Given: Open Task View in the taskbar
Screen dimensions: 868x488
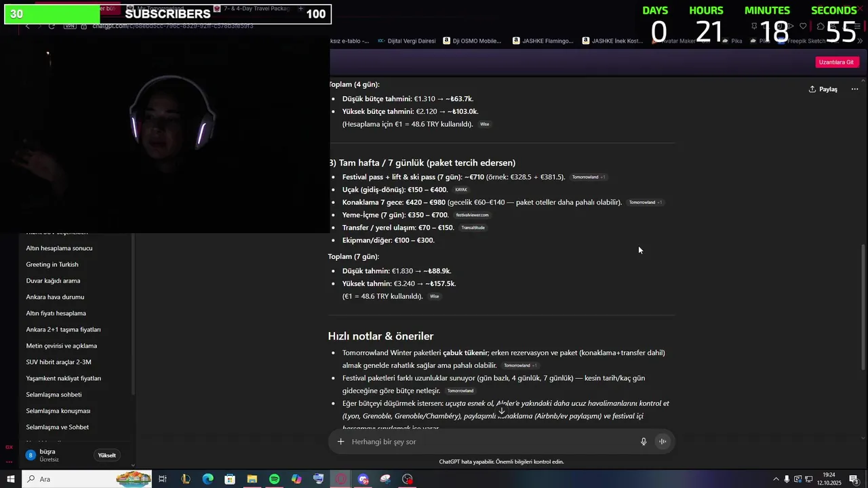Looking at the screenshot, I should click(x=163, y=479).
